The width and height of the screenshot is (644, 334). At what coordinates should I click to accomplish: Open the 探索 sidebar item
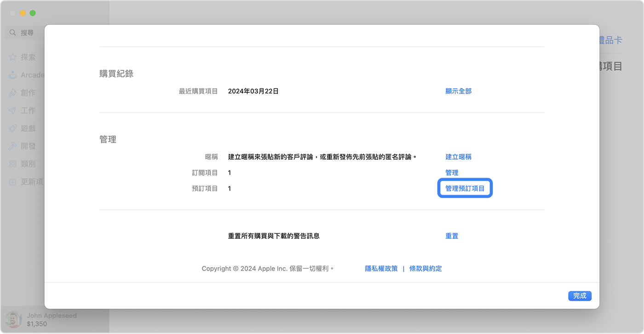(28, 57)
